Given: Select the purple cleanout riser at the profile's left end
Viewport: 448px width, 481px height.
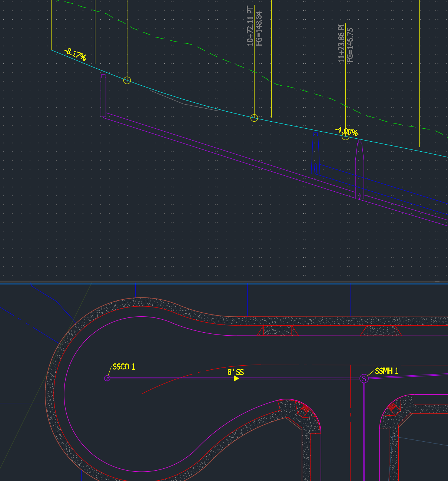Looking at the screenshot, I should 103,96.
